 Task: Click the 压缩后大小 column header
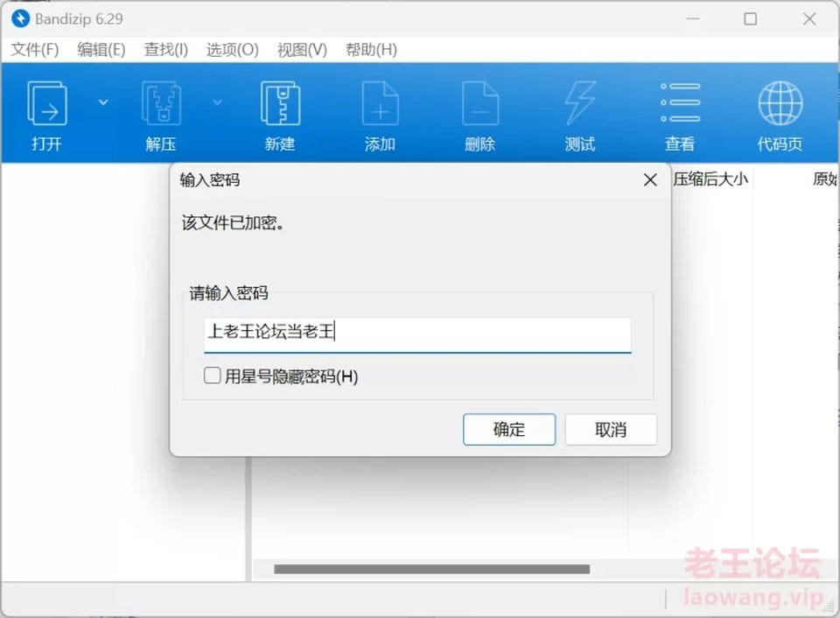click(x=710, y=179)
